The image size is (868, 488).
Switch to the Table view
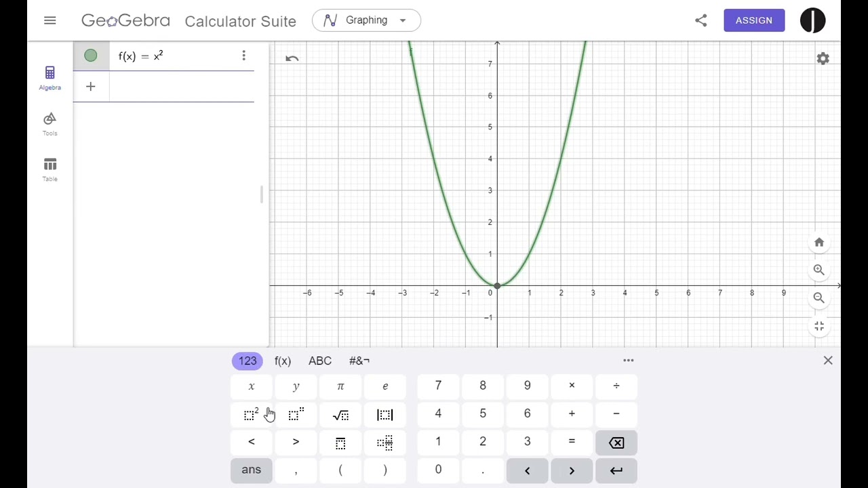(50, 169)
